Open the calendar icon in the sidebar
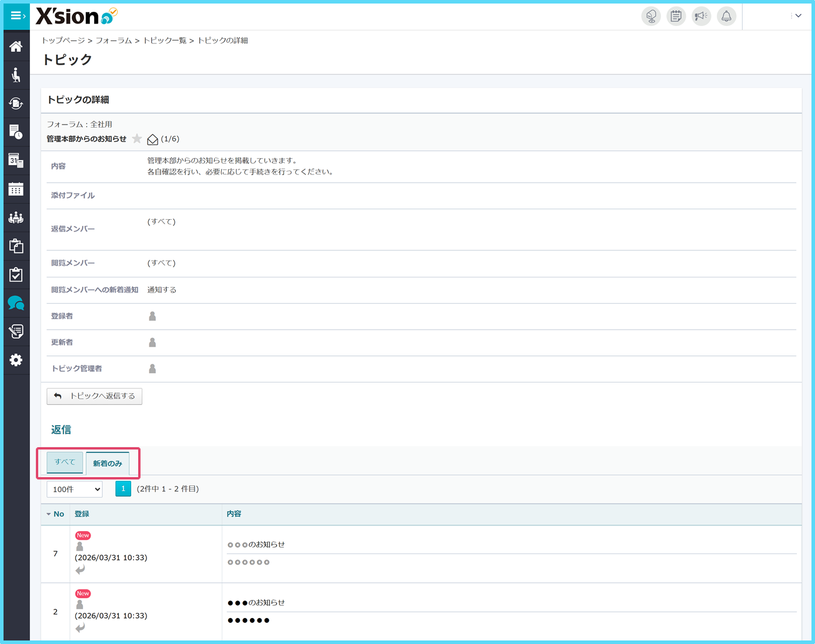Screen dimensions: 815x644 [16, 189]
